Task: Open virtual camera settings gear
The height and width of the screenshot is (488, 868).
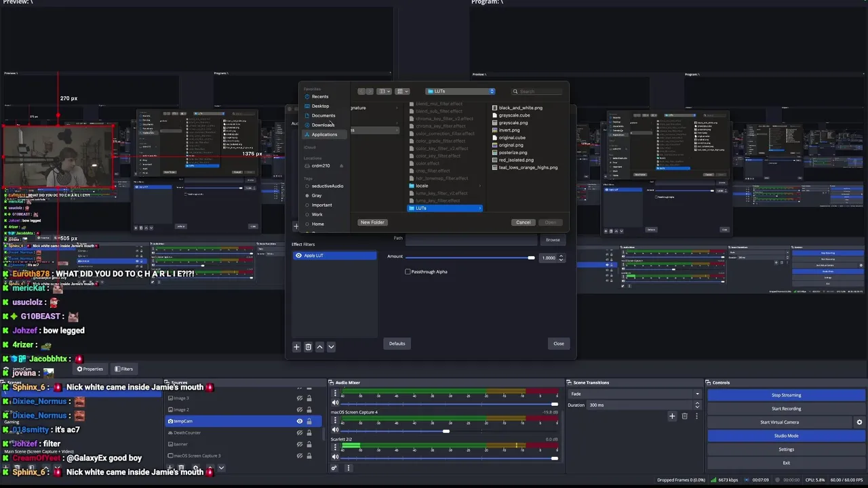Action: 859,422
